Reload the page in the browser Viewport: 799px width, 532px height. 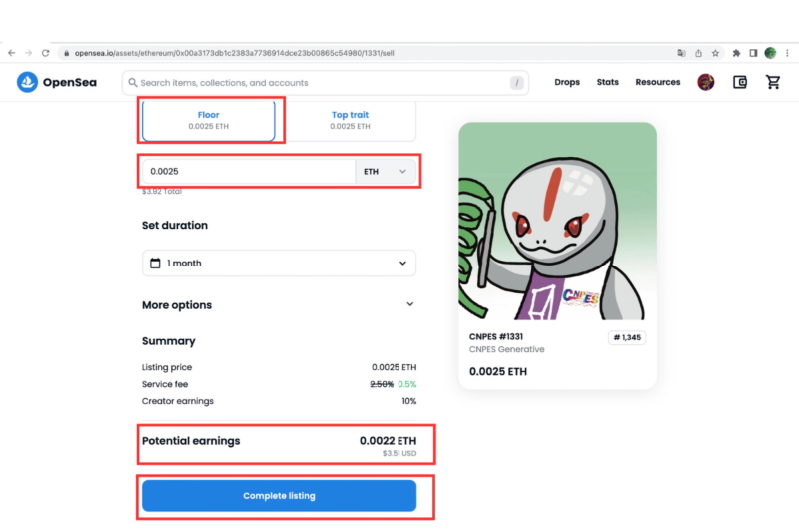(46, 53)
